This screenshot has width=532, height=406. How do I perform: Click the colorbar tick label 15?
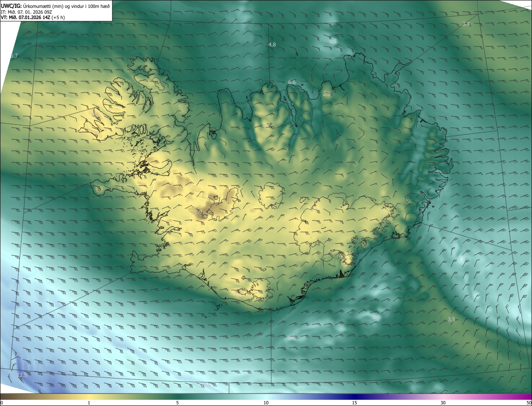point(355,403)
